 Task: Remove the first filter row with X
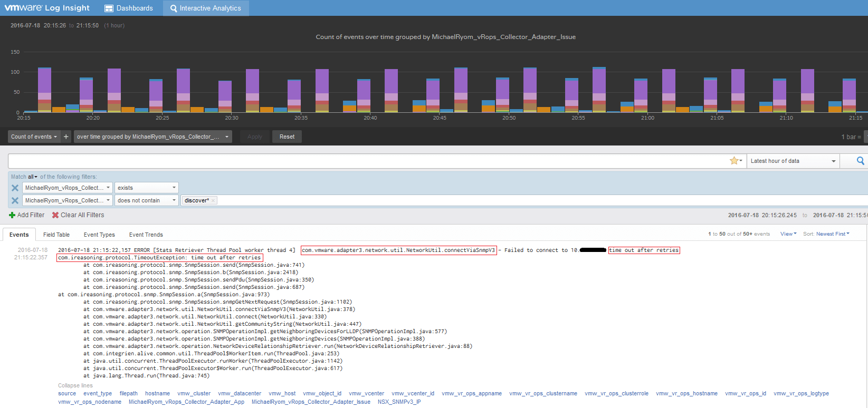15,188
